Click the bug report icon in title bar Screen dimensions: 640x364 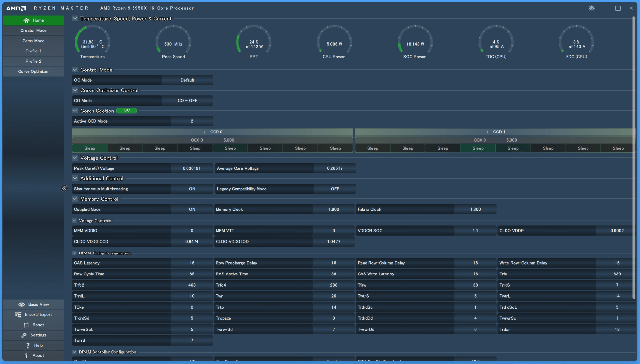592,8
